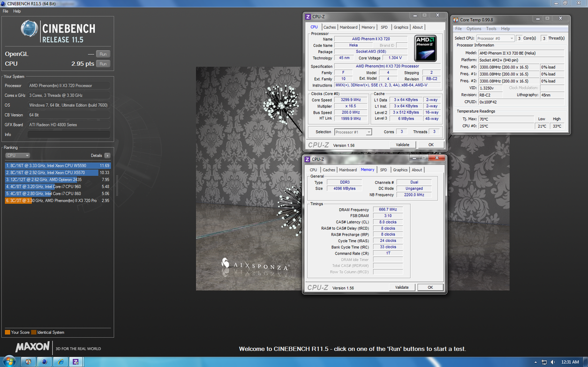The width and height of the screenshot is (588, 367).
Task: Open the clock showing 12:31 AM
Action: (x=570, y=362)
